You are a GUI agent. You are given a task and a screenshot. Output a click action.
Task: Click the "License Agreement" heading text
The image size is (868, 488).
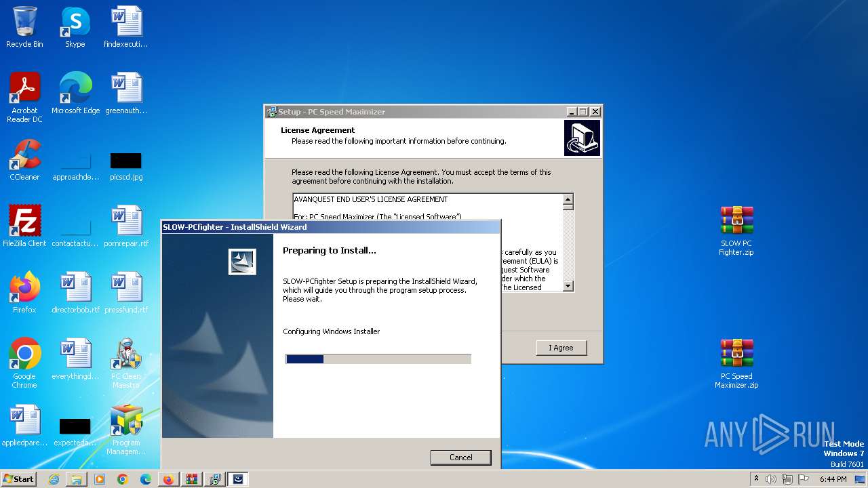coord(318,130)
